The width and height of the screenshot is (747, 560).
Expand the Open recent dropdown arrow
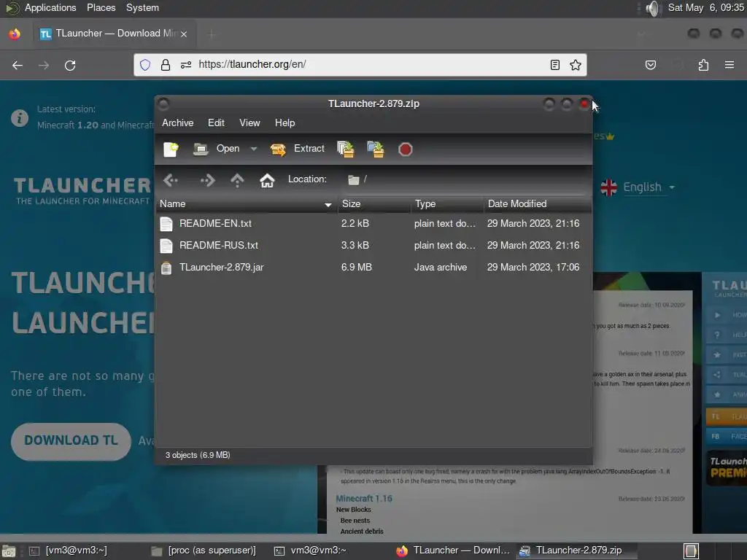coord(253,149)
